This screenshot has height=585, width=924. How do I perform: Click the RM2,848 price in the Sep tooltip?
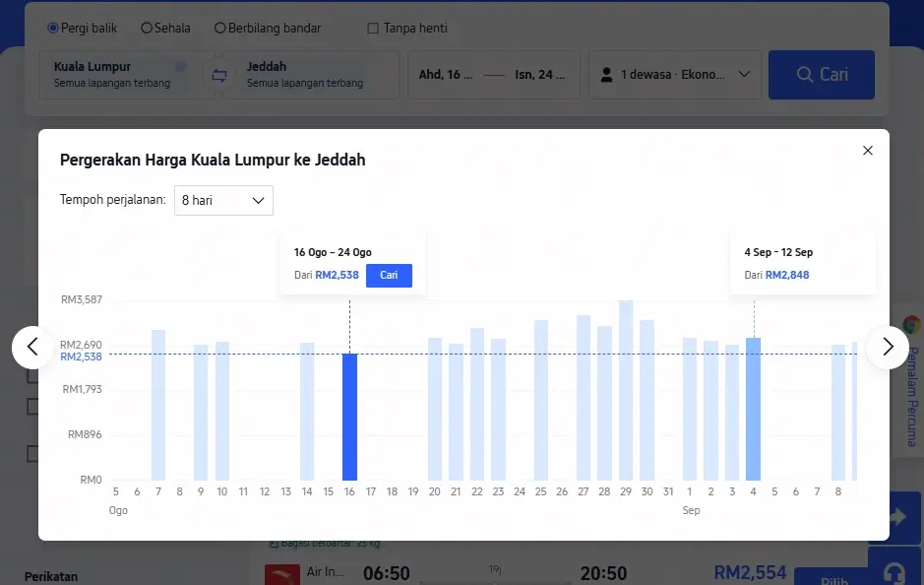pos(786,275)
